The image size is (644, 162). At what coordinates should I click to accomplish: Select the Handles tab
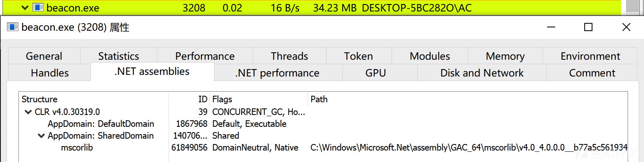(50, 73)
